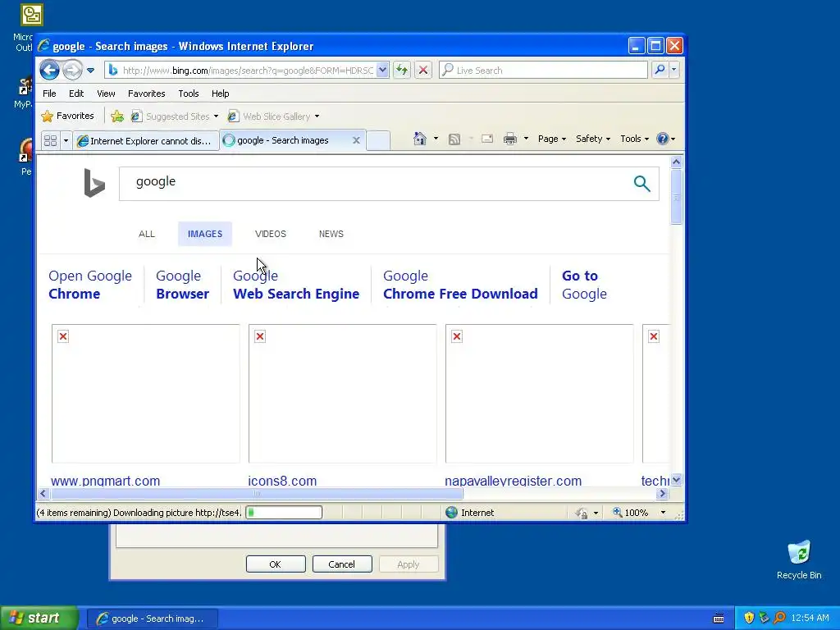840x630 pixels.
Task: Open the Edit menu
Action: 76,94
